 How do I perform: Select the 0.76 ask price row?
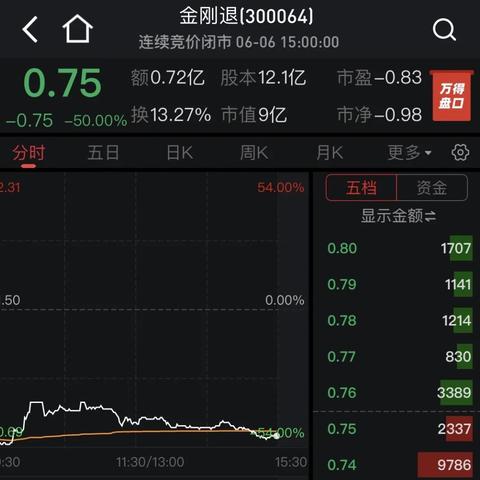tap(399, 393)
